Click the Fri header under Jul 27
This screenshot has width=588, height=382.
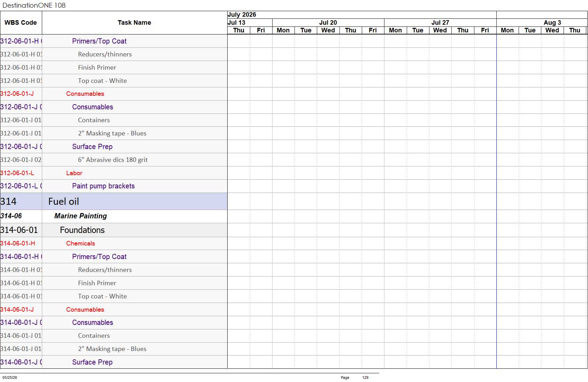point(485,30)
